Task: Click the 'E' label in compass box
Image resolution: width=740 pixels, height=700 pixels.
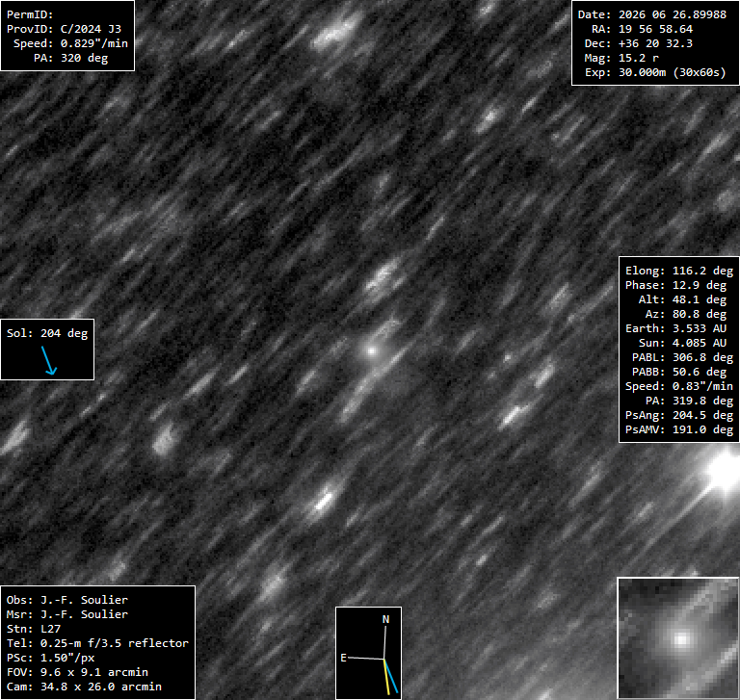Action: 344,658
